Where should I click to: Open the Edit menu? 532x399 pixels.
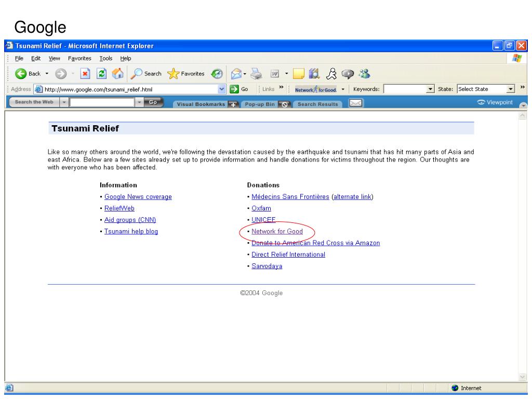point(36,58)
